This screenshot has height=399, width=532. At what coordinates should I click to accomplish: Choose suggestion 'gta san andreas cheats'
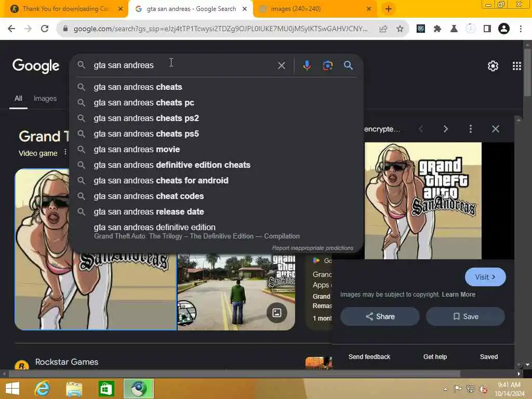(217, 87)
